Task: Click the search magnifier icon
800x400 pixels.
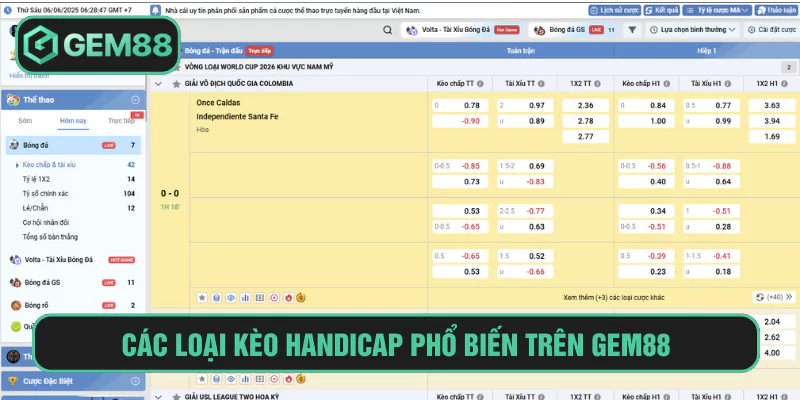Action: (388, 30)
